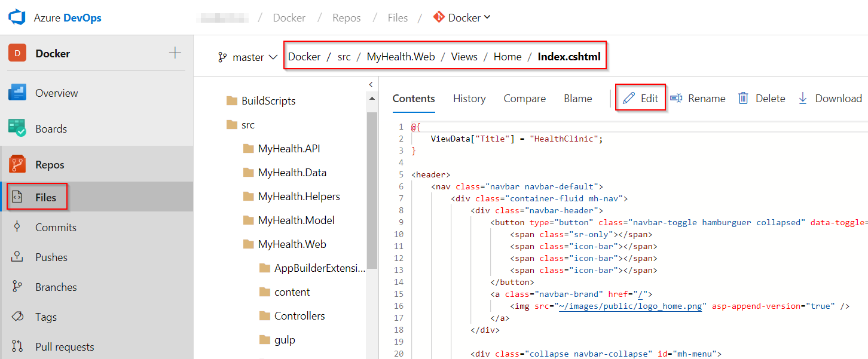Click the logo_home.png image path in the code

(630, 306)
